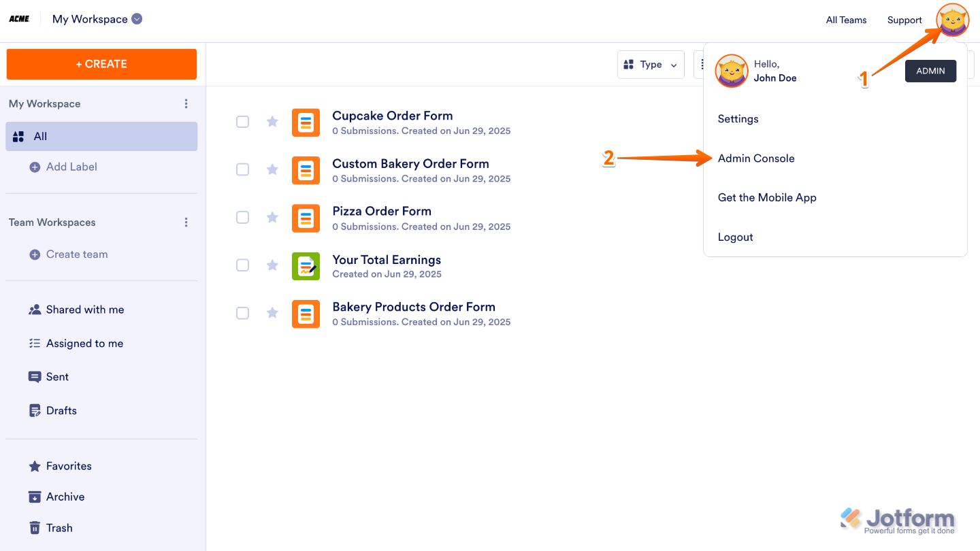This screenshot has height=551, width=980.
Task: Tick the Bakery Products Order Form checkbox
Action: click(x=242, y=313)
